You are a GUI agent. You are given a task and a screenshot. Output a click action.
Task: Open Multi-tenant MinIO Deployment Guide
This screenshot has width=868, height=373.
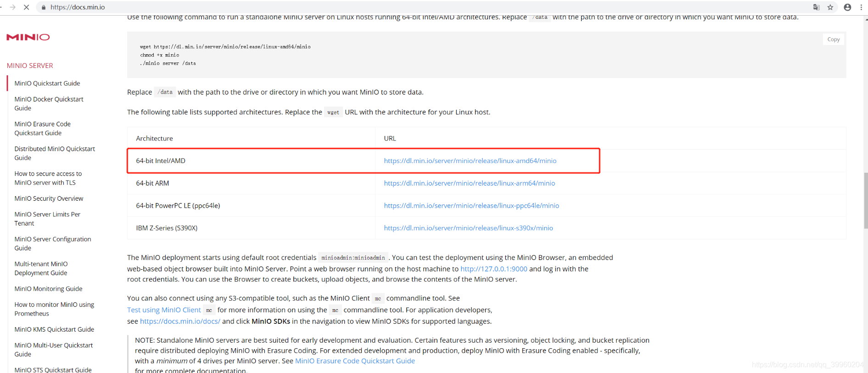pyautogui.click(x=41, y=268)
